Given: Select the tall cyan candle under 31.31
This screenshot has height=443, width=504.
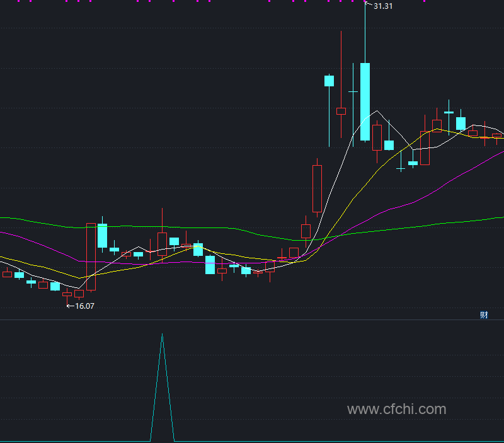Looking at the screenshot, I should [365, 101].
